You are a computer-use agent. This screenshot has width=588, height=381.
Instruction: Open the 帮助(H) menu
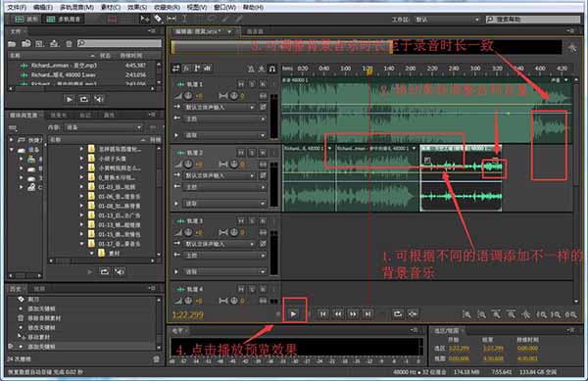(x=253, y=7)
